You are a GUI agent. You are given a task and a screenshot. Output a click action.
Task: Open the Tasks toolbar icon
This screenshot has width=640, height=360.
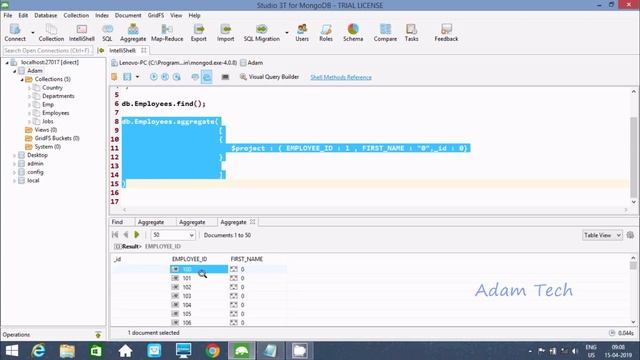point(411,33)
